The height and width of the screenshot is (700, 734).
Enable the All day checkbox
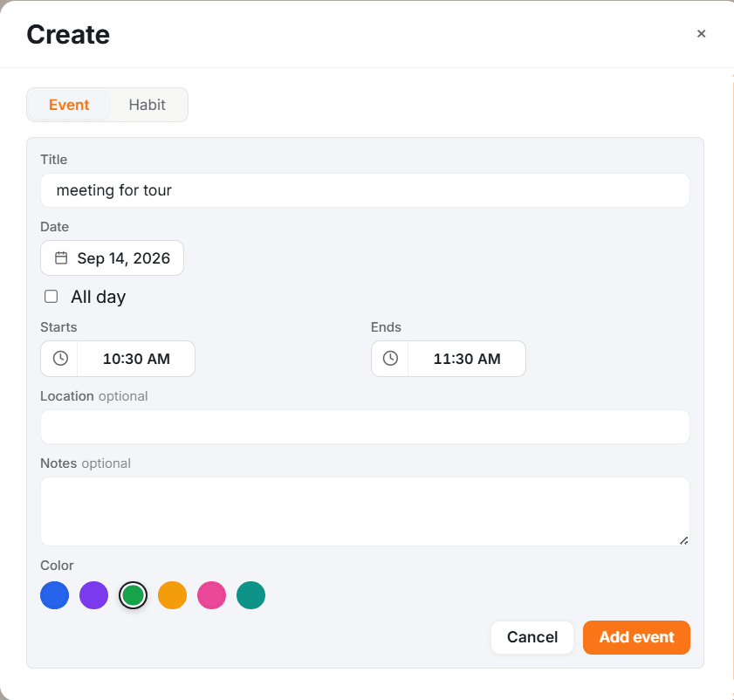tap(51, 297)
